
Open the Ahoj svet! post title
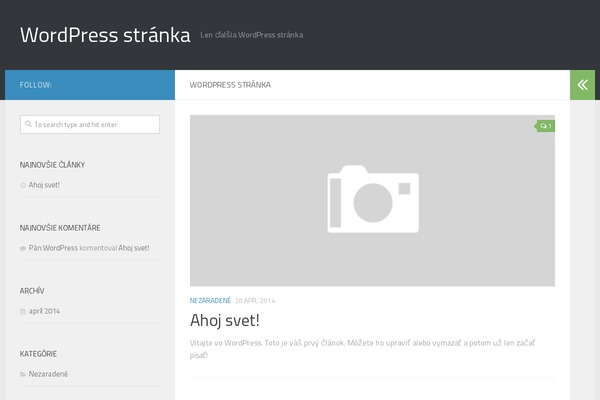(x=225, y=320)
